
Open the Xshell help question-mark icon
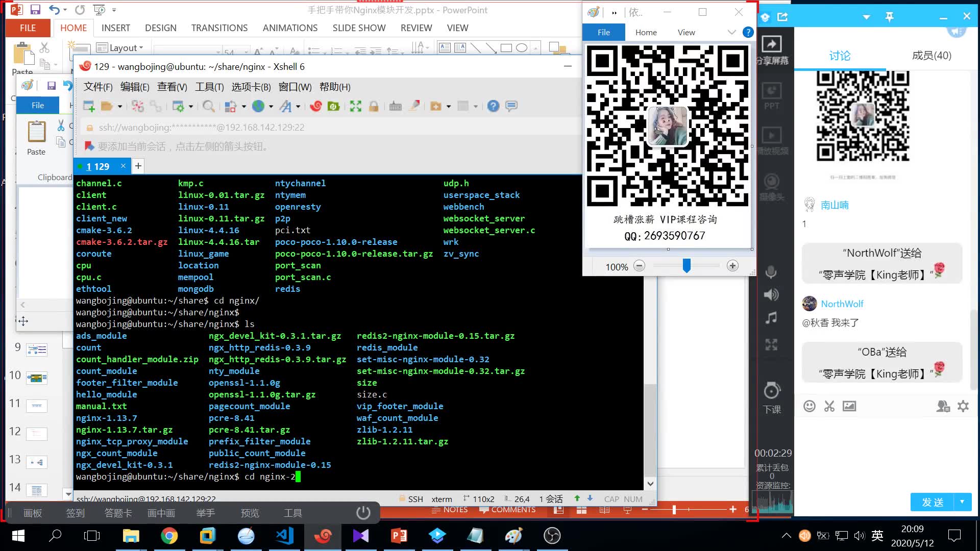coord(493,106)
